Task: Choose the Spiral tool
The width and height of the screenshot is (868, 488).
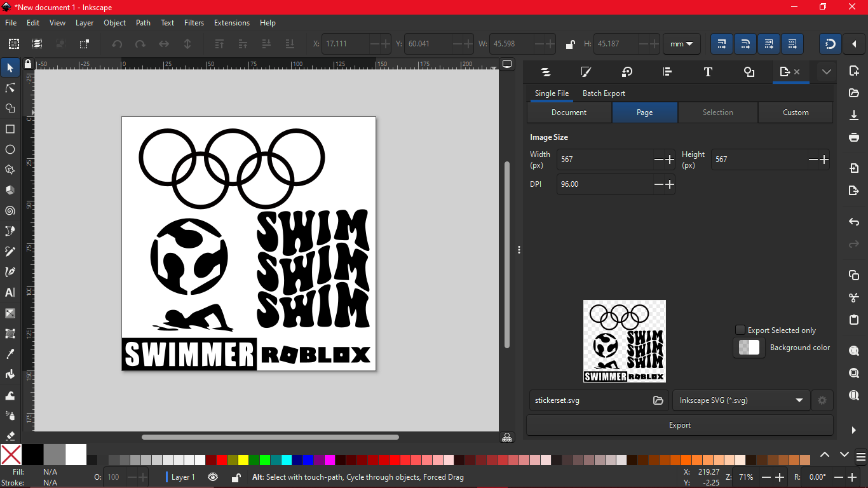Action: (10, 210)
